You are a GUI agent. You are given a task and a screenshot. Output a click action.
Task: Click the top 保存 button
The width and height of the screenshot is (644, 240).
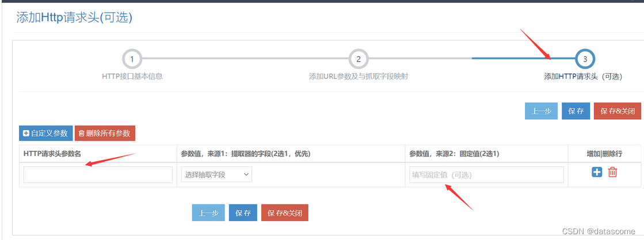pos(576,111)
